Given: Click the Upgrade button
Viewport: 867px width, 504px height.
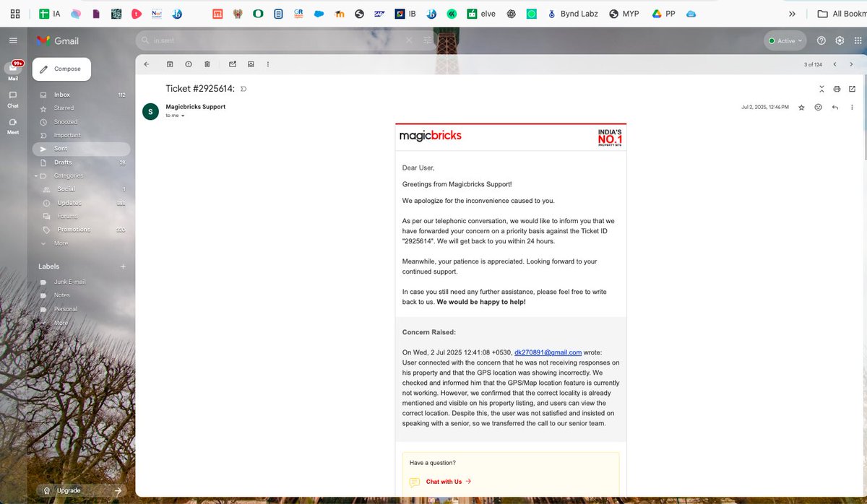Looking at the screenshot, I should pos(68,490).
